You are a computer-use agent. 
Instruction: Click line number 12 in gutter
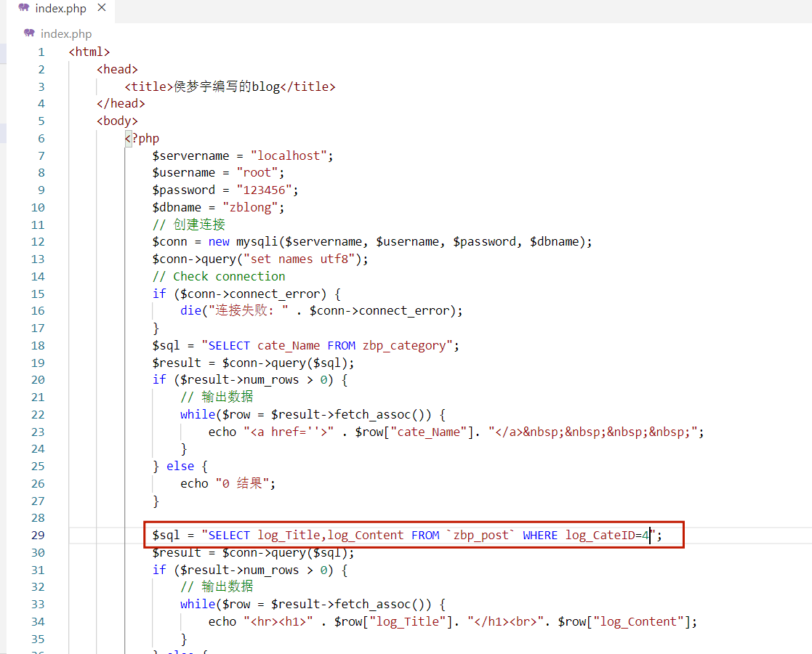point(38,242)
